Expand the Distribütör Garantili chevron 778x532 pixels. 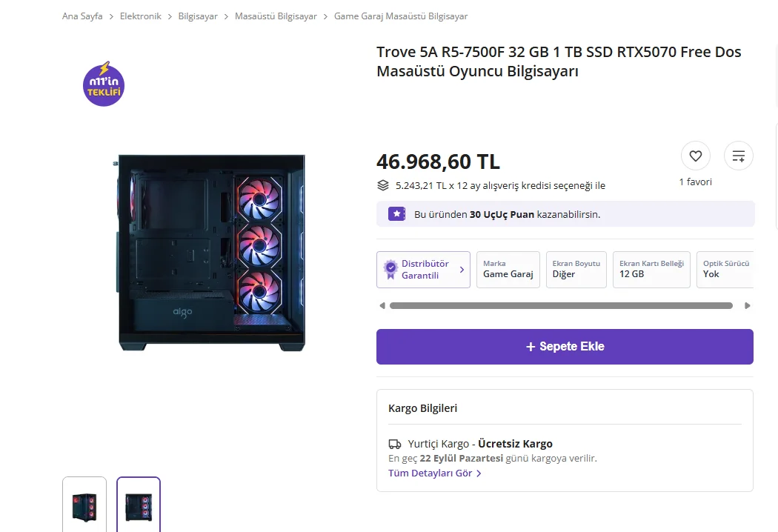point(462,270)
